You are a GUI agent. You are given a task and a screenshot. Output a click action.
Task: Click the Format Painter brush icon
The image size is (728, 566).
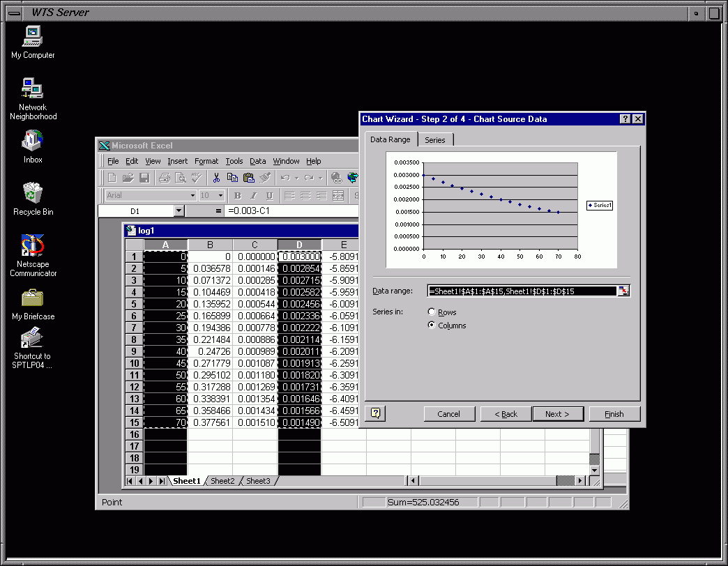(264, 178)
